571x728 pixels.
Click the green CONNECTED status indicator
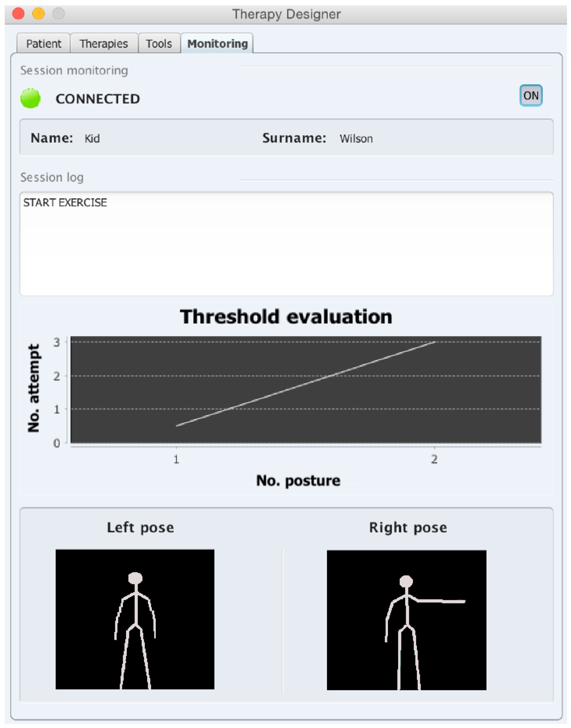click(x=29, y=99)
